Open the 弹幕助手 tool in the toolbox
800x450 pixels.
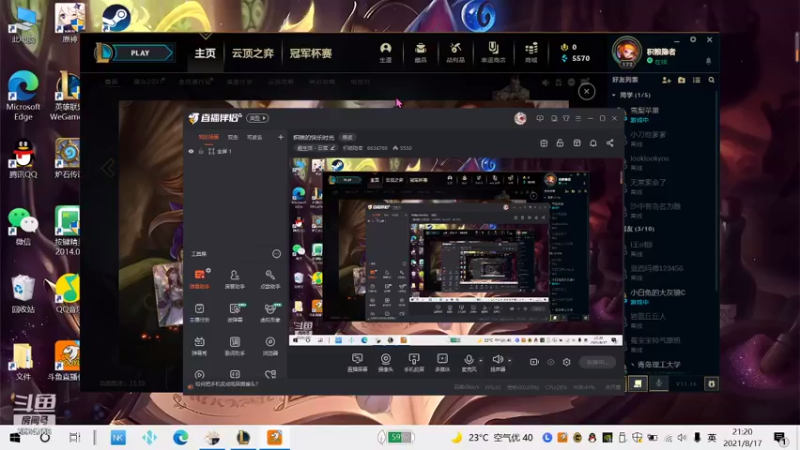199,279
